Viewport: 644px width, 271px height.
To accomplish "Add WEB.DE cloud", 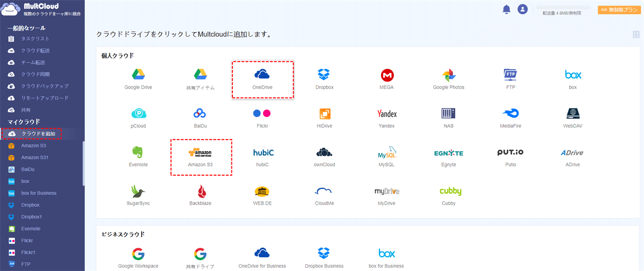I will tap(263, 195).
